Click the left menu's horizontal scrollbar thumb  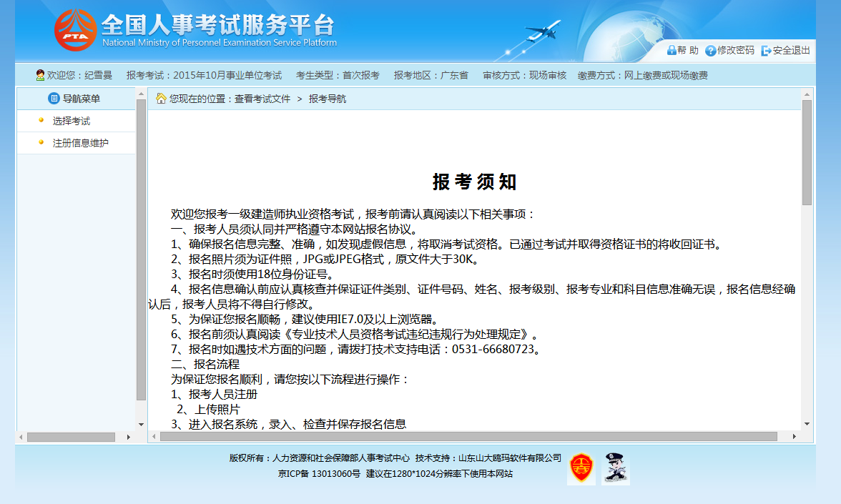click(72, 437)
